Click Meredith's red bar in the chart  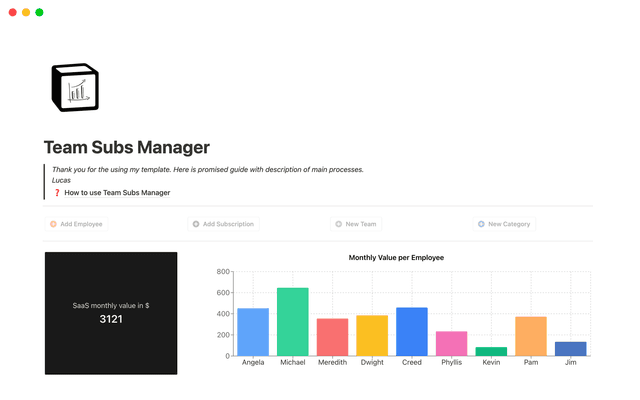point(332,337)
